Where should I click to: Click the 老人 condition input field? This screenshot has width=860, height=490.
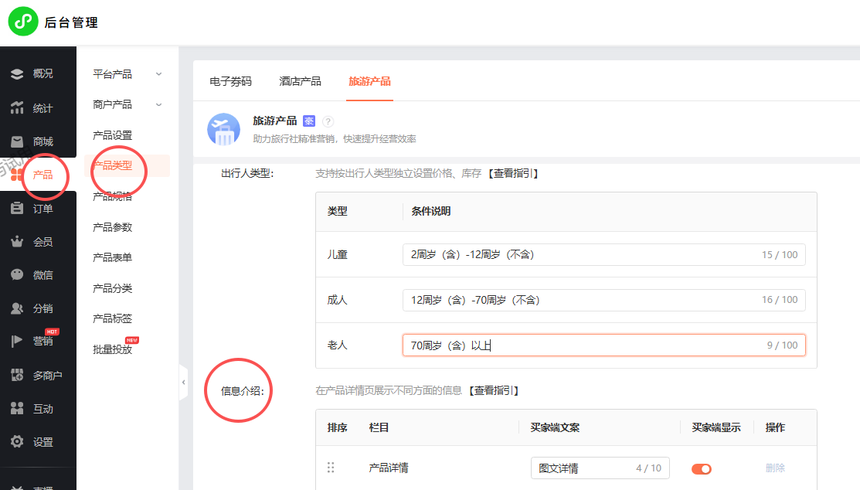pyautogui.click(x=604, y=345)
